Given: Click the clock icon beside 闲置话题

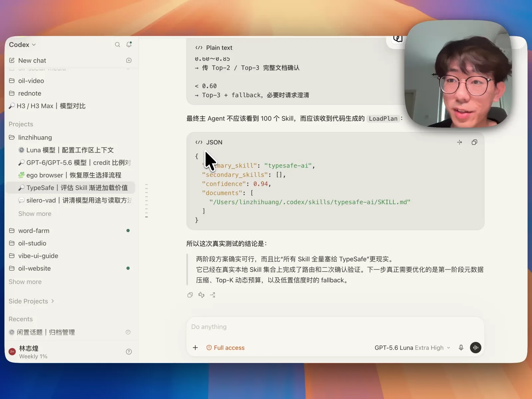Looking at the screenshot, I should tap(128, 332).
